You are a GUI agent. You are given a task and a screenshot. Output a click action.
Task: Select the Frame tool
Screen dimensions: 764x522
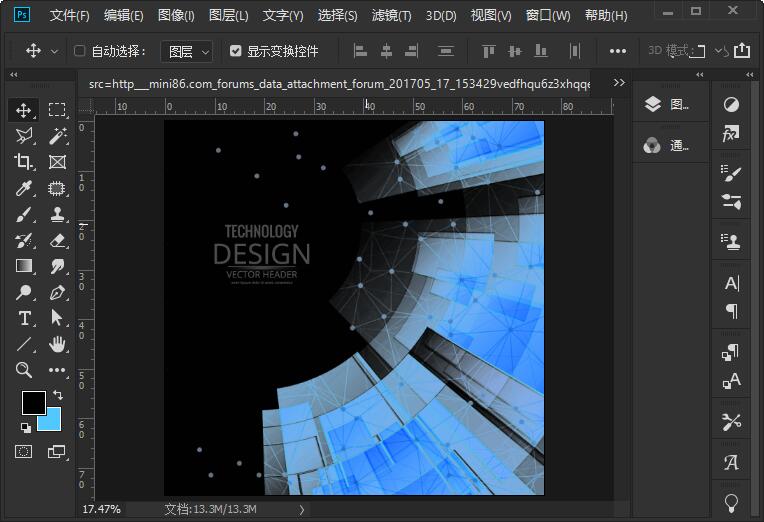pos(57,162)
